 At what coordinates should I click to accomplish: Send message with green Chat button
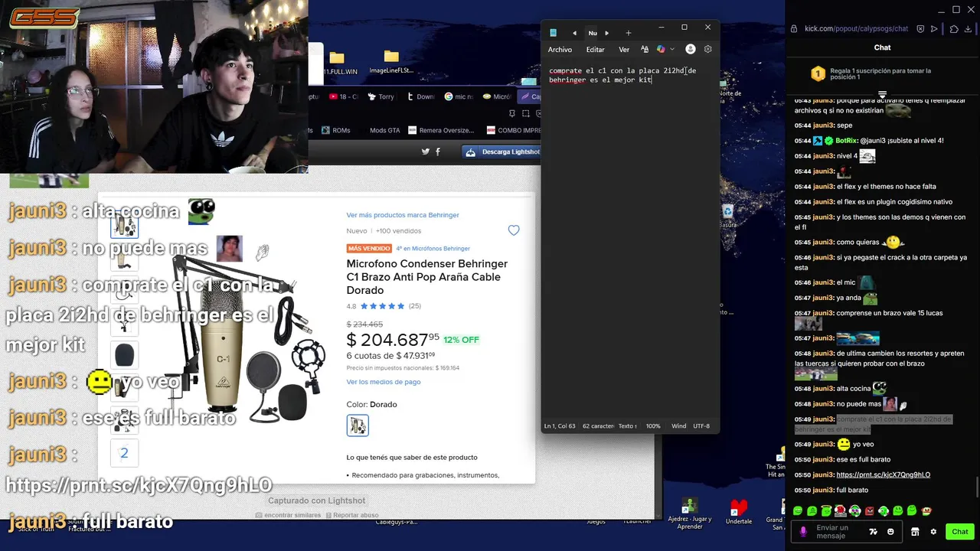pyautogui.click(x=960, y=532)
